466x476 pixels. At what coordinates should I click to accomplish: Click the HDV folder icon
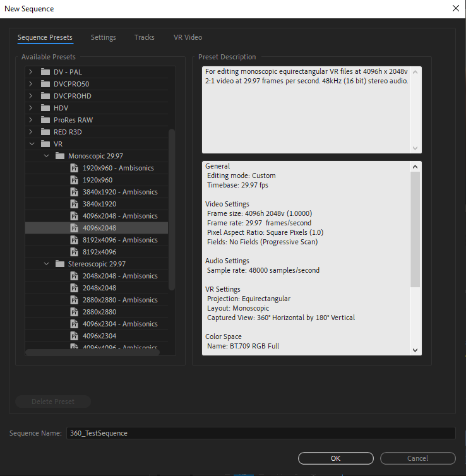point(45,108)
